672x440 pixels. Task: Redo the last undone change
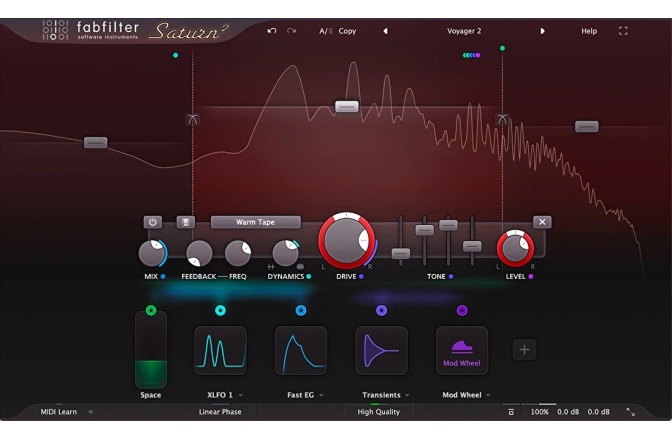pos(291,31)
